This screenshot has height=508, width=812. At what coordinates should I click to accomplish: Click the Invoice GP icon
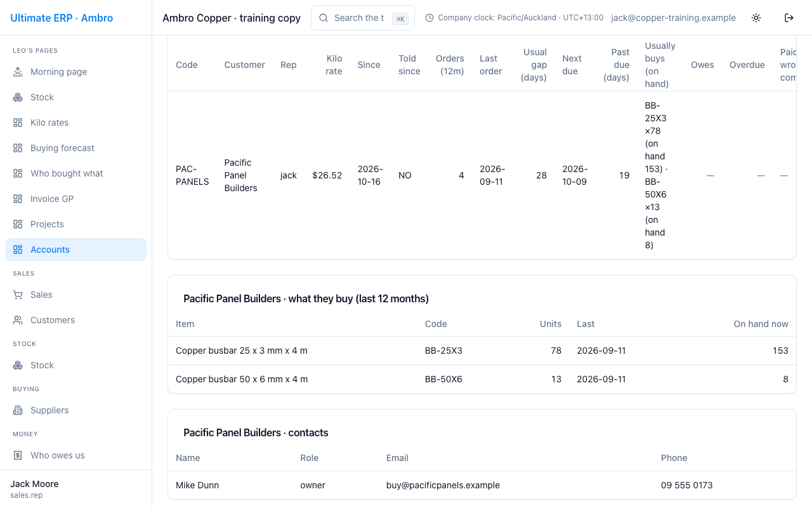(18, 199)
